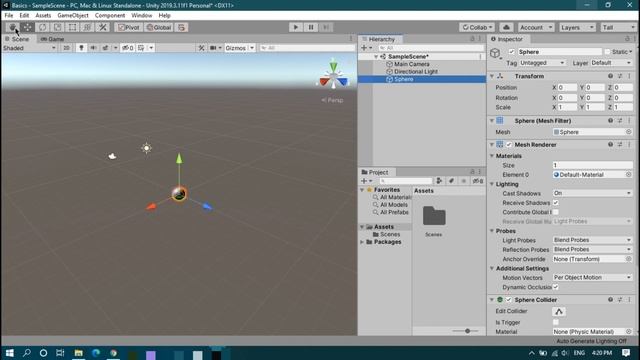Screen dimensions: 640x360
Task: Click the hidden objects count icon
Action: click(x=127, y=48)
